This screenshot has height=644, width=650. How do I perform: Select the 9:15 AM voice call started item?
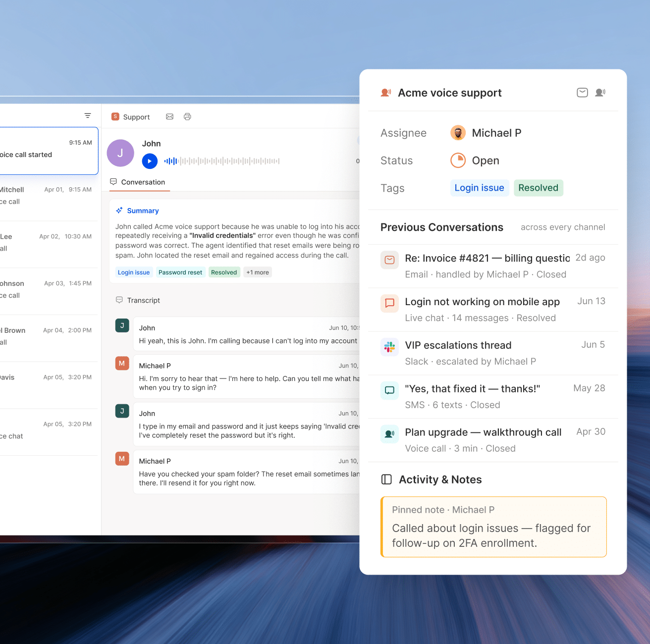49,151
